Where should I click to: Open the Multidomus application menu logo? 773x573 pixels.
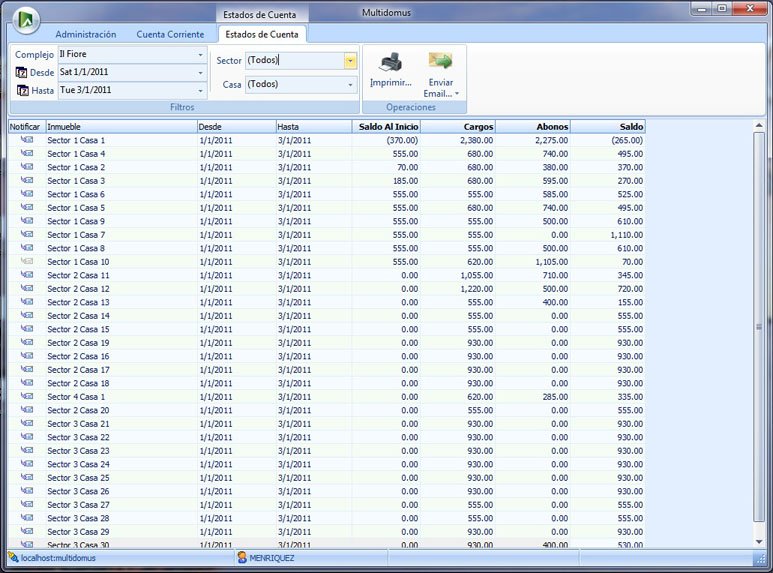pos(25,20)
